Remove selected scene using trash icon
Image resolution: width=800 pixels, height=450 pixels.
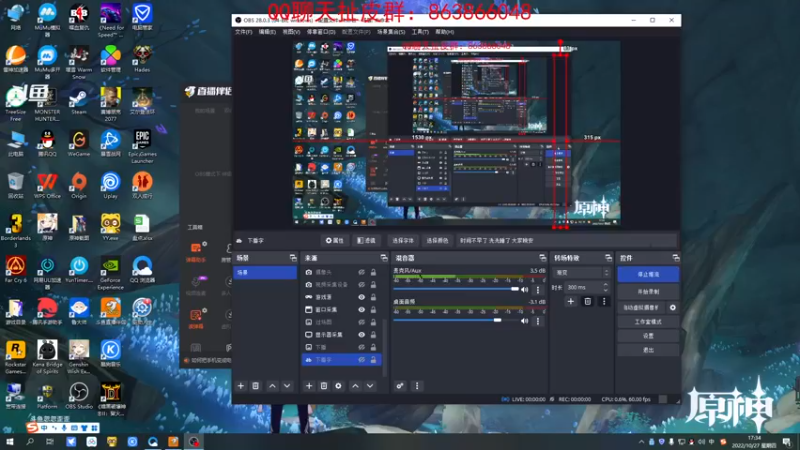256,386
